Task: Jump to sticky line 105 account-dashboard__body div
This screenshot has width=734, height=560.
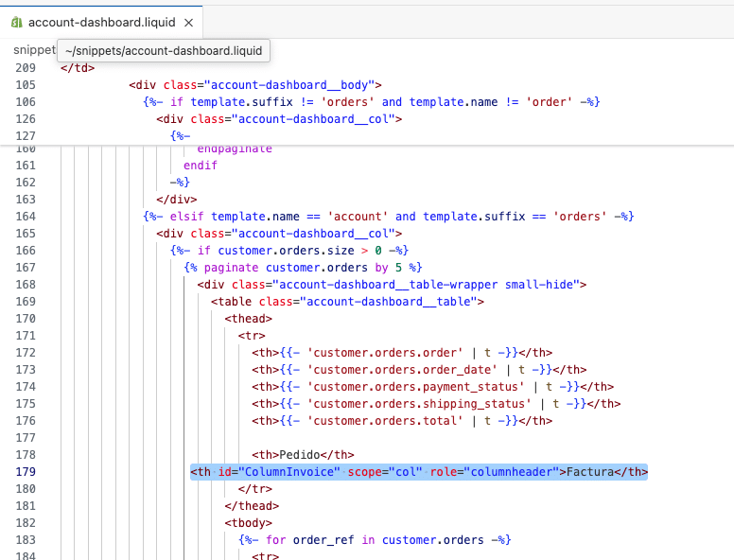Action: (255, 85)
